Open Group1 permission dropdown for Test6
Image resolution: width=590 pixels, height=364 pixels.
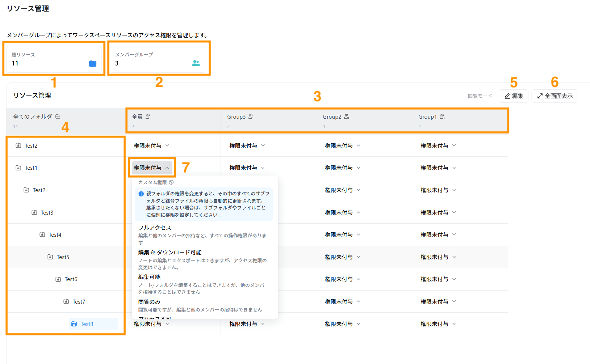pos(439,279)
